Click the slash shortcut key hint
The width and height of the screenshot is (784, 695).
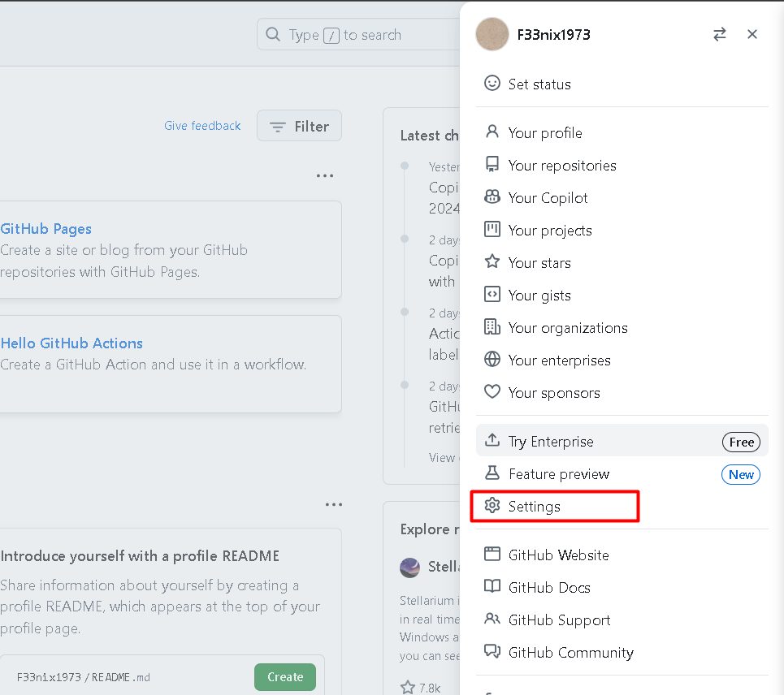point(331,36)
